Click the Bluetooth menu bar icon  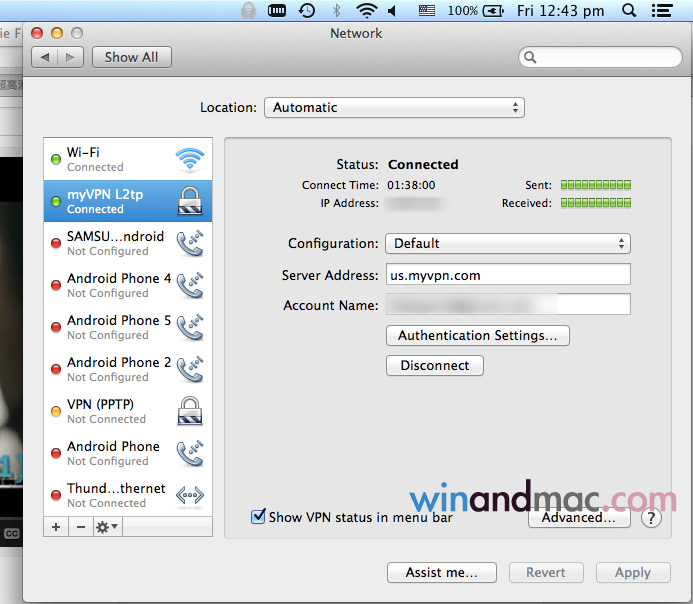point(336,10)
